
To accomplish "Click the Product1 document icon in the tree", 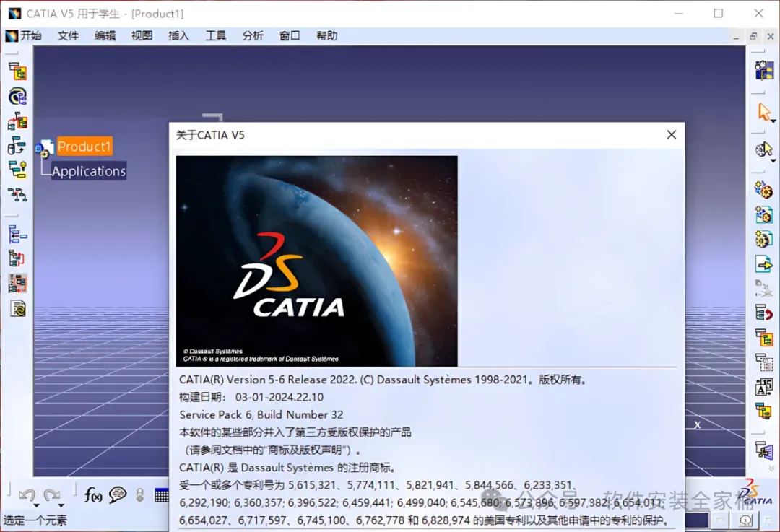I will click(x=44, y=148).
